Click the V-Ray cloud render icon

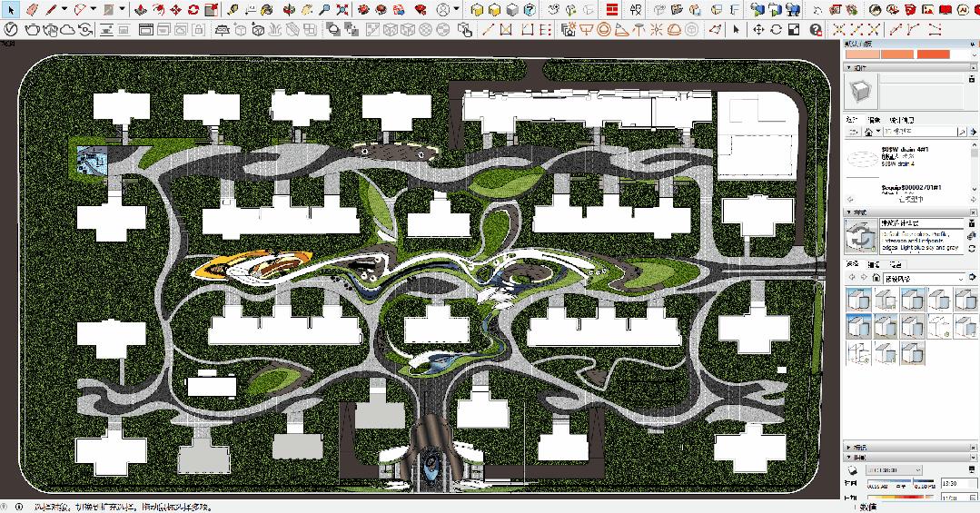point(67,29)
